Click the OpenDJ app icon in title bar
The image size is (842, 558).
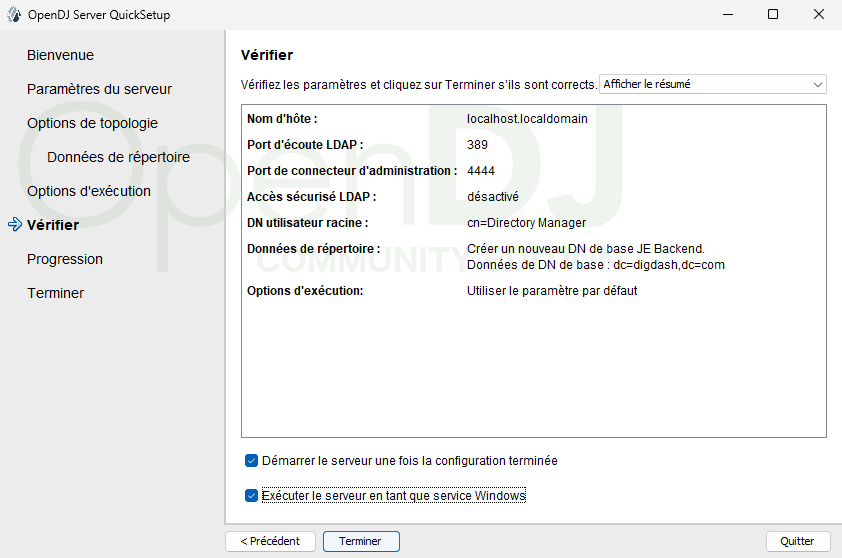[14, 15]
